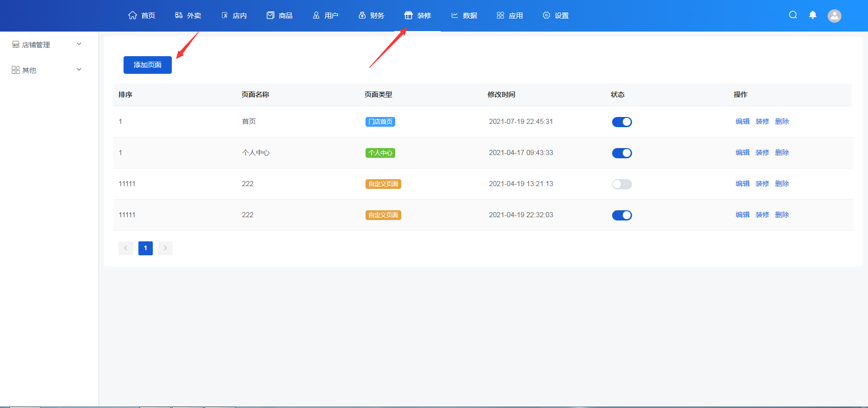Open the 外卖 nav tab

[188, 15]
